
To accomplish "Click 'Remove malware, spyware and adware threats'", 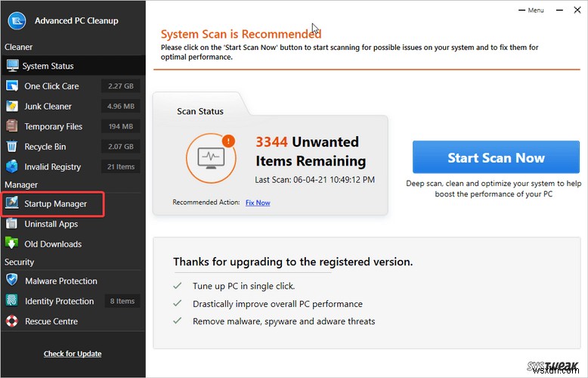I will tap(284, 321).
